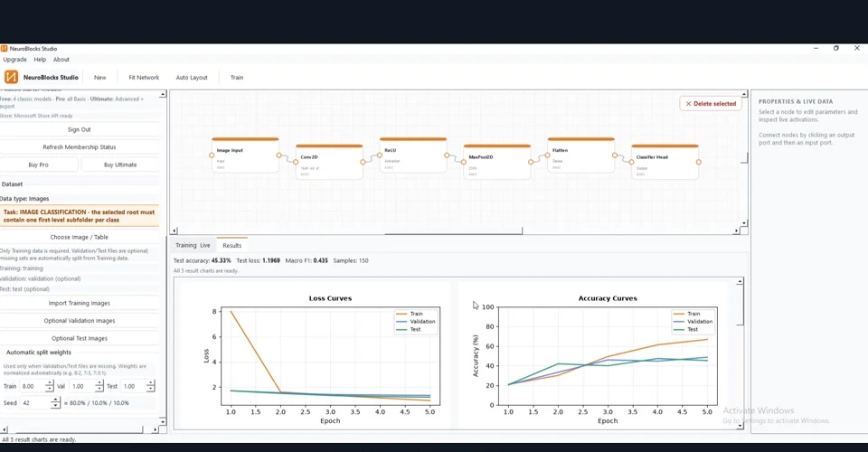Click Optional Validation Images button
This screenshot has width=868, height=452.
[80, 321]
